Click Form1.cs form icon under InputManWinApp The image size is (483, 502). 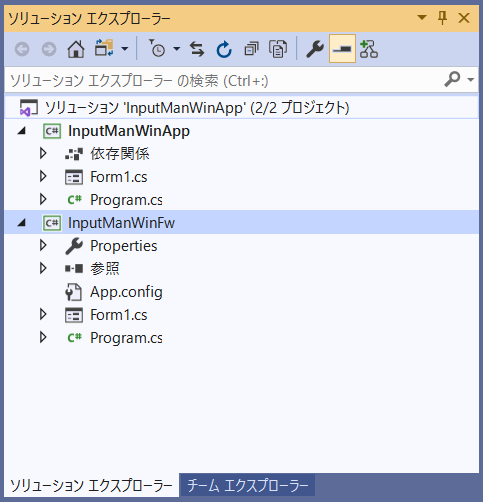coord(74,177)
